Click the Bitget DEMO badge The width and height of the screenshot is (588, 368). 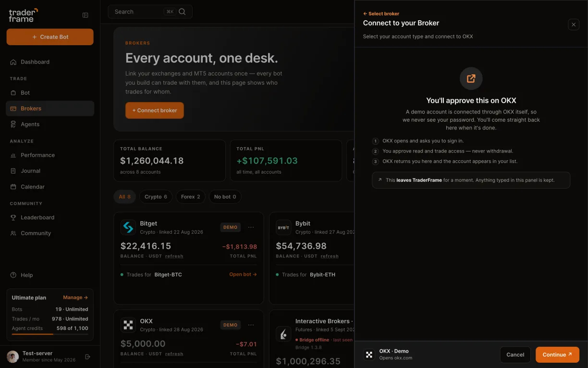[230, 227]
